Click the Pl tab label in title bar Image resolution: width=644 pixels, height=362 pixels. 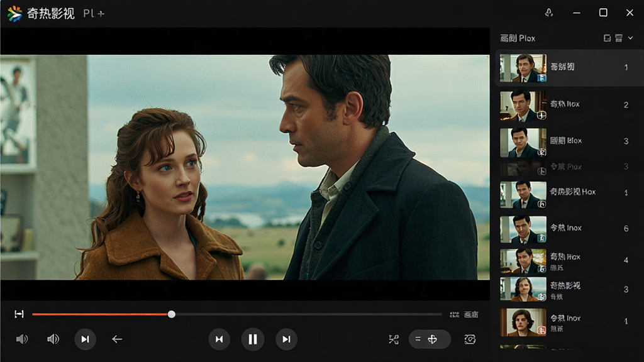click(88, 14)
